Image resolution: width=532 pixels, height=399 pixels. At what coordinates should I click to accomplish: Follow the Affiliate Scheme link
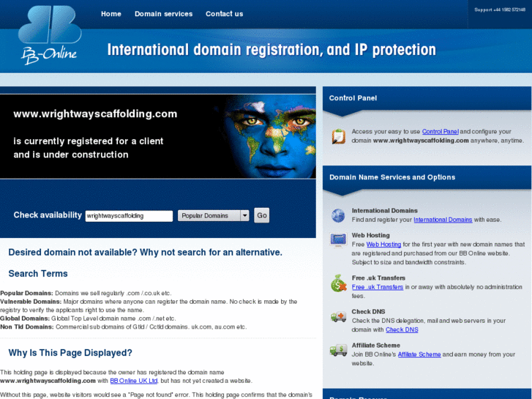419,354
